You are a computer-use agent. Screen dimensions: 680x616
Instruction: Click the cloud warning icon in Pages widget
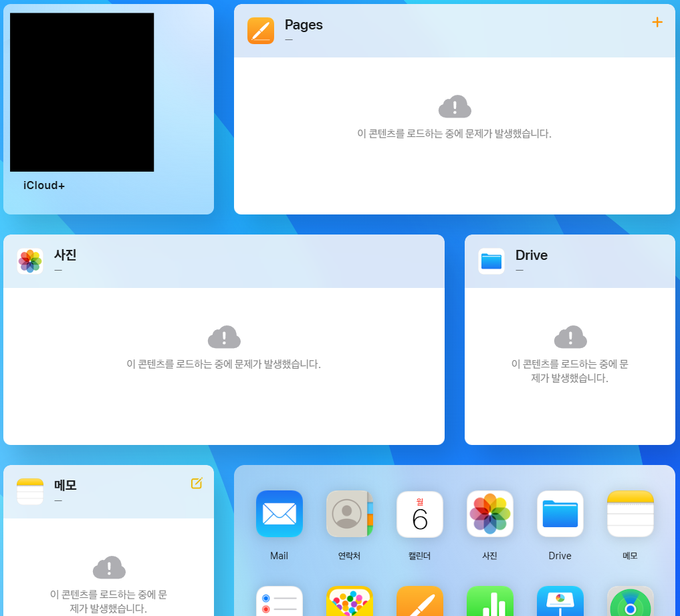pos(455,107)
